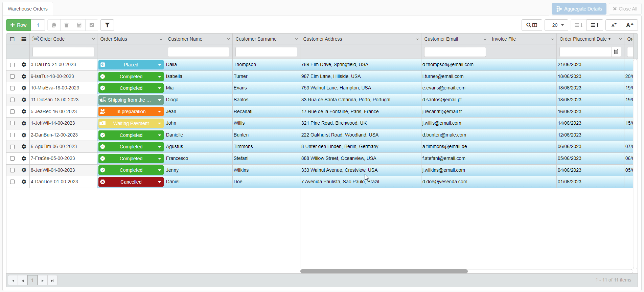The image size is (644, 292).
Task: Open the page size dropdown showing 20
Action: [557, 25]
